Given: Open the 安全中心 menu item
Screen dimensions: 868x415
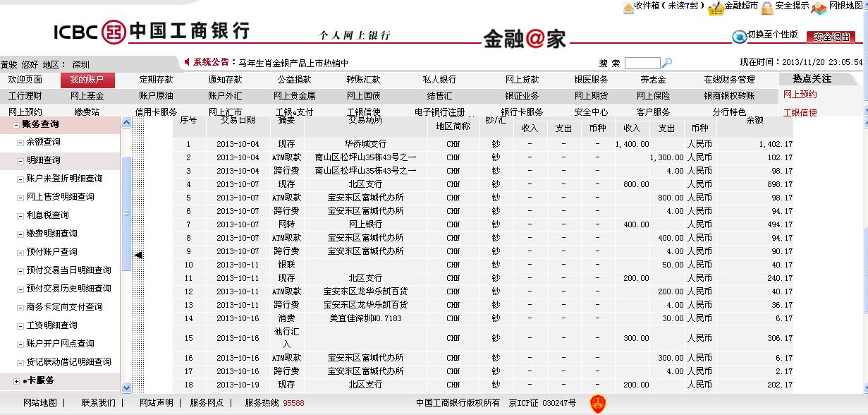Looking at the screenshot, I should 591,112.
